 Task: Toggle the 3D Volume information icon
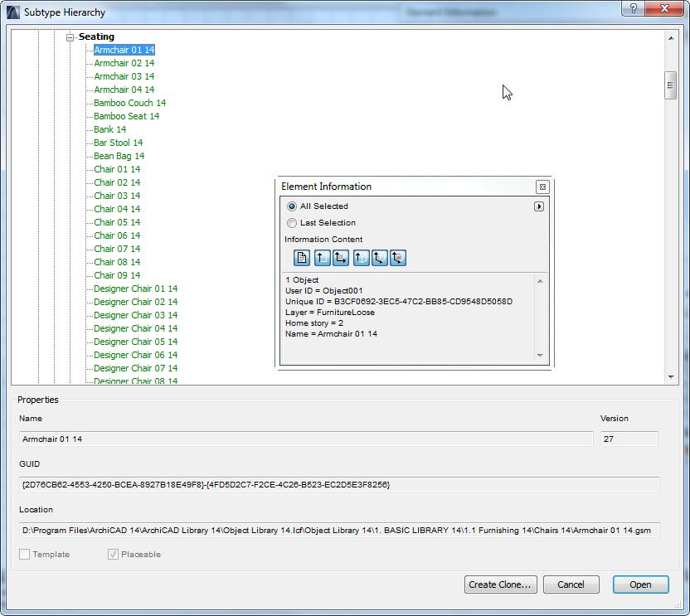click(x=398, y=257)
